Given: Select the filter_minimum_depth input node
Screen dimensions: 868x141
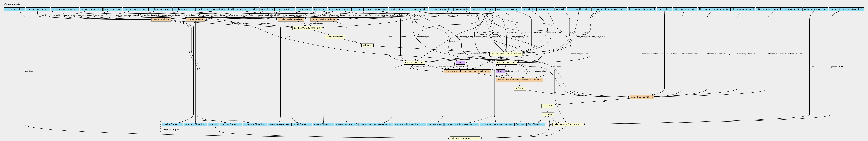Looking at the screenshot, I should [x=685, y=9].
